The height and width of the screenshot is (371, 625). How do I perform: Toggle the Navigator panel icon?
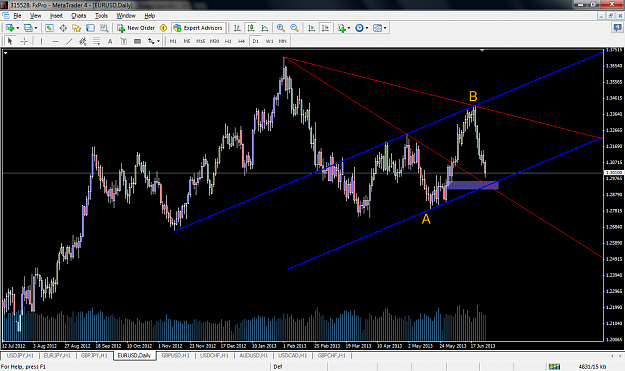77,28
